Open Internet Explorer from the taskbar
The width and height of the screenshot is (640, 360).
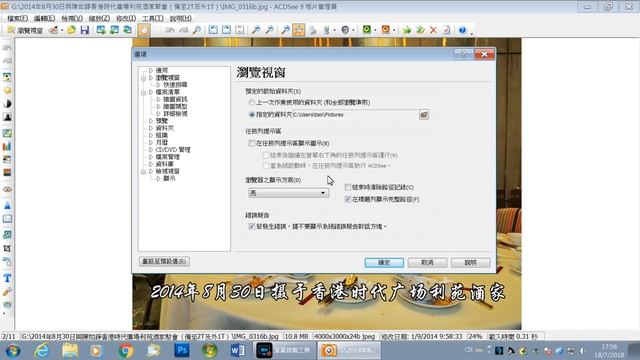(42, 350)
